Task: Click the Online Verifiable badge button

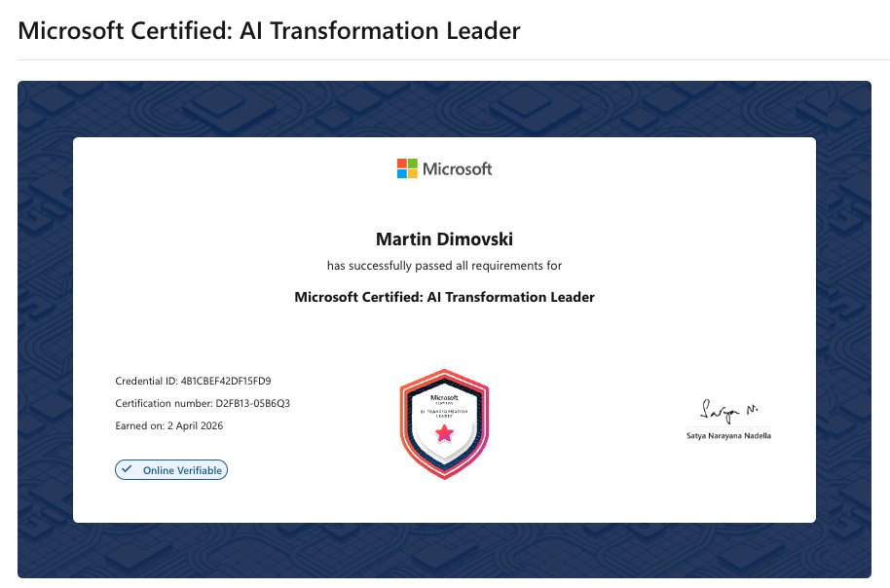Action: 171,470
